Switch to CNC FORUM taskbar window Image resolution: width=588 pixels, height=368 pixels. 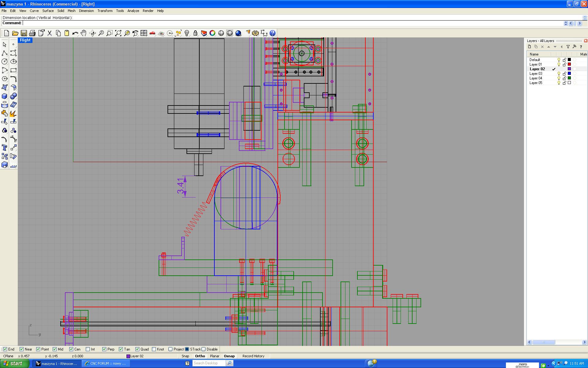[x=106, y=364]
